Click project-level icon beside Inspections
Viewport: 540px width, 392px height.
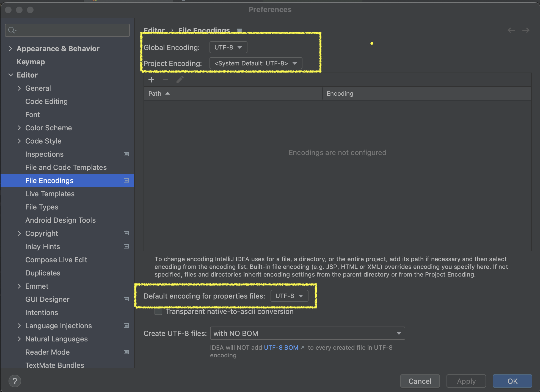coord(126,154)
